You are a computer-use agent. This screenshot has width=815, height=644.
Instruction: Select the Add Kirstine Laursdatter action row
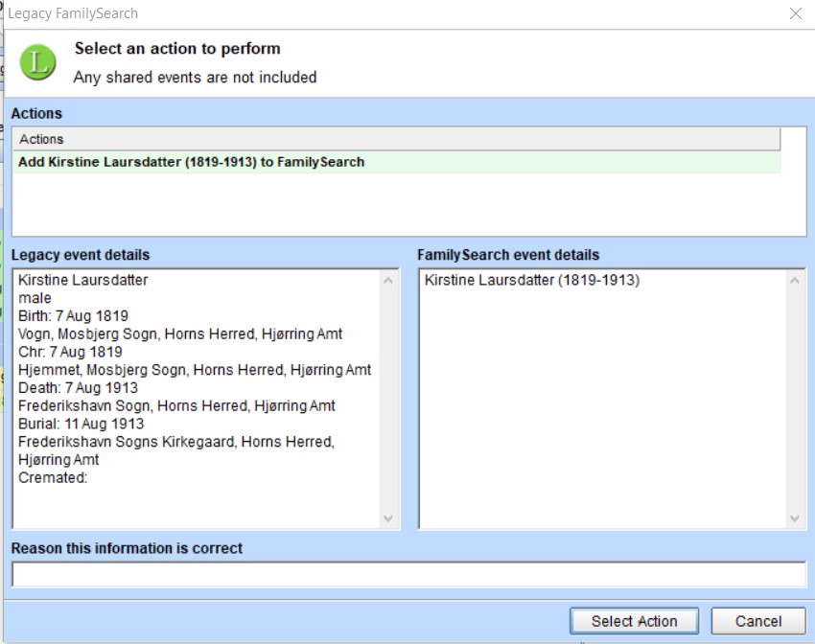coord(397,162)
